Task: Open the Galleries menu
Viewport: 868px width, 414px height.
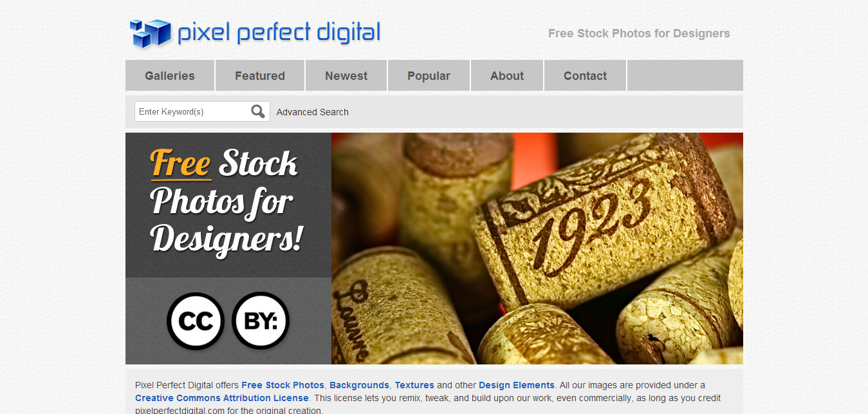Action: 170,75
